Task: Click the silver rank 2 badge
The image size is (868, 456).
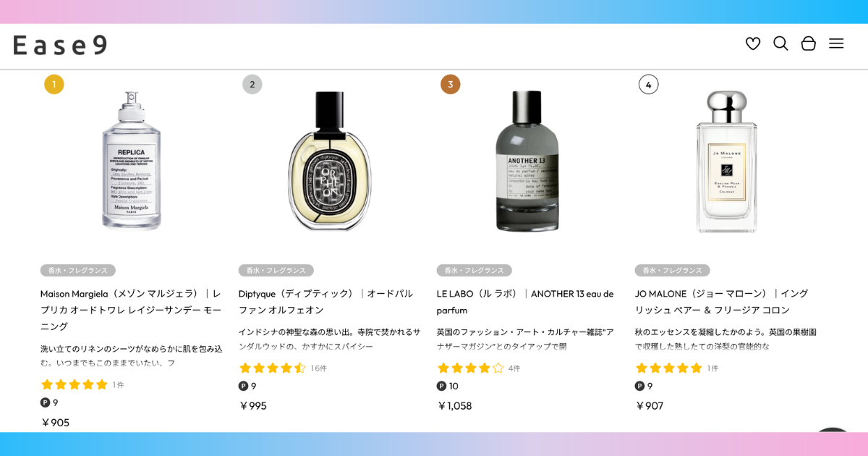Action: [252, 85]
